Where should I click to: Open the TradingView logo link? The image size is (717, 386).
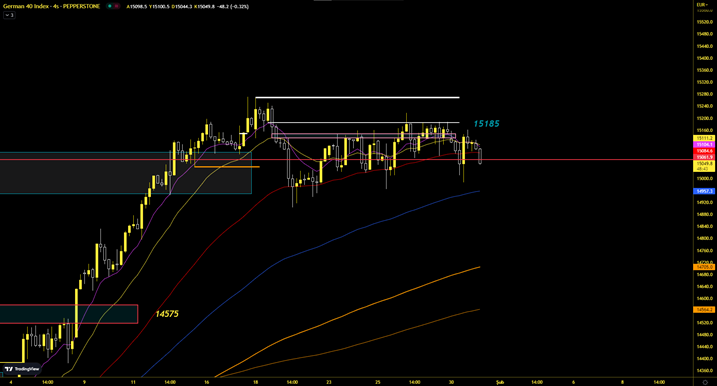click(21, 369)
